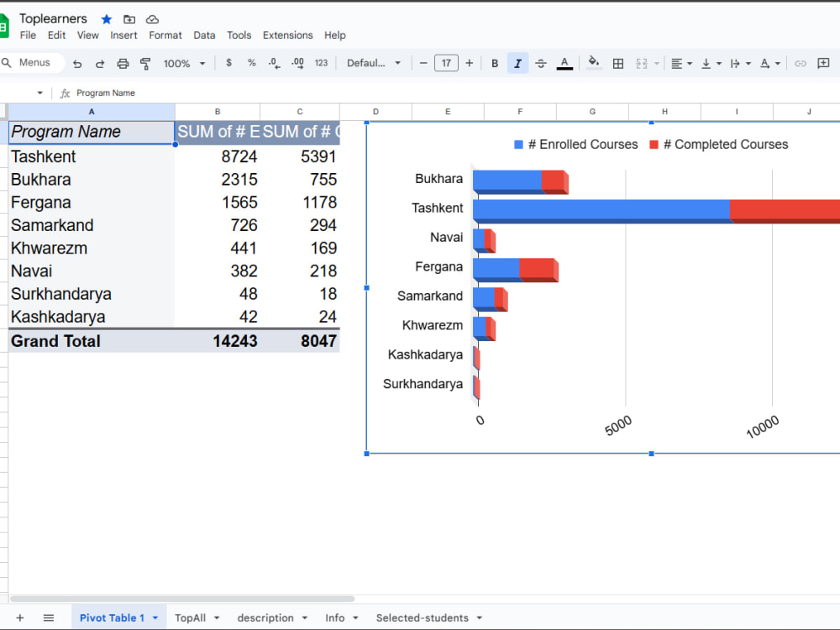
Task: Open the name box dropdown arrow
Action: [39, 92]
